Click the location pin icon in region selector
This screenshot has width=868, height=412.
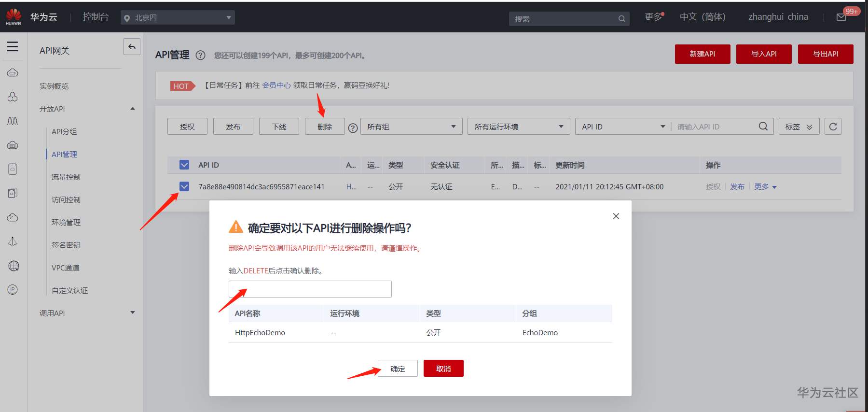click(x=127, y=18)
